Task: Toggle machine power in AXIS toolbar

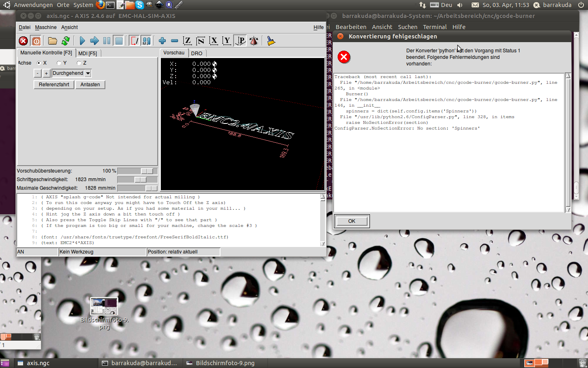Action: [x=36, y=41]
